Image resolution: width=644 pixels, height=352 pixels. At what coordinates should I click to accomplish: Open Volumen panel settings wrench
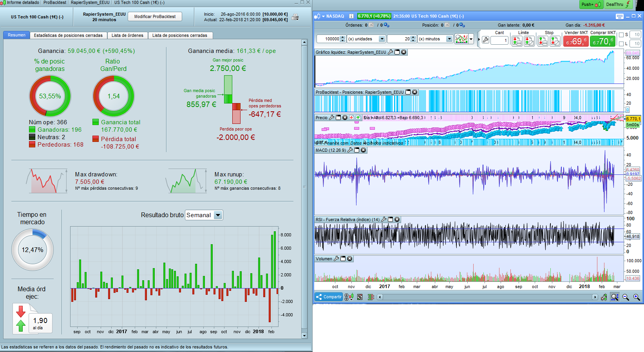336,259
